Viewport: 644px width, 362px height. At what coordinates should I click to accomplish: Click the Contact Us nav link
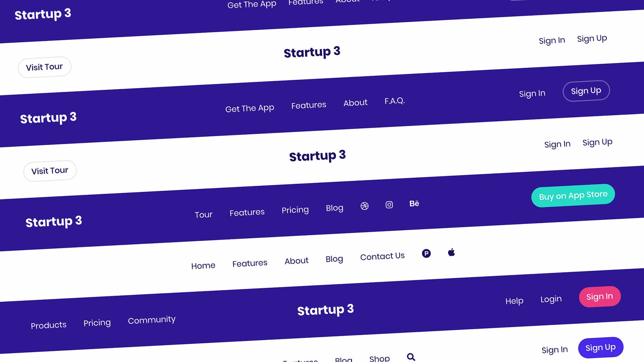[x=382, y=257]
